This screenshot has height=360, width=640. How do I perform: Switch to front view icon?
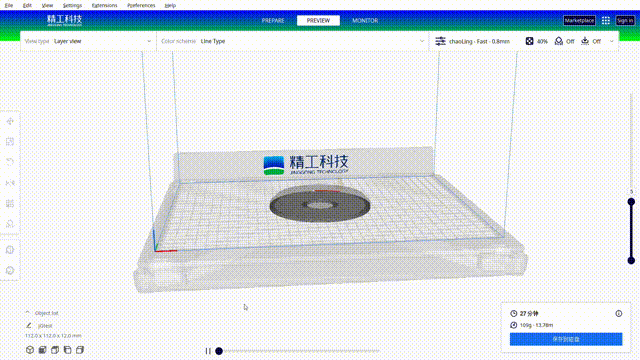click(42, 350)
